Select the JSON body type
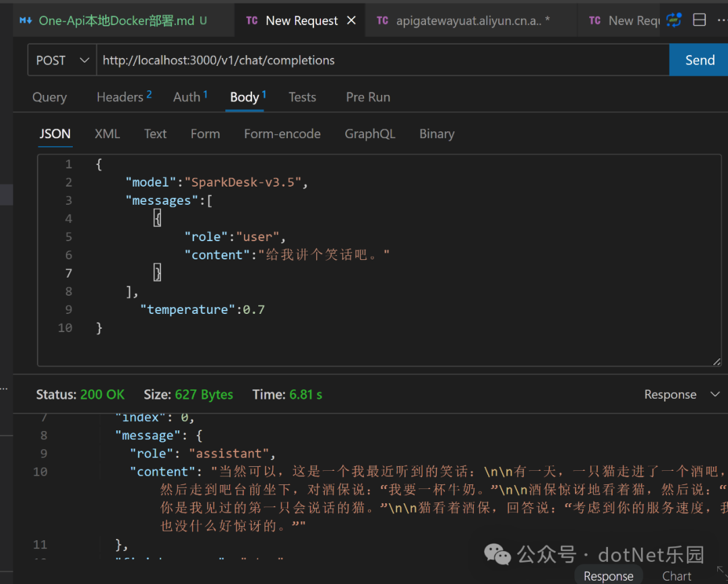 pyautogui.click(x=55, y=134)
